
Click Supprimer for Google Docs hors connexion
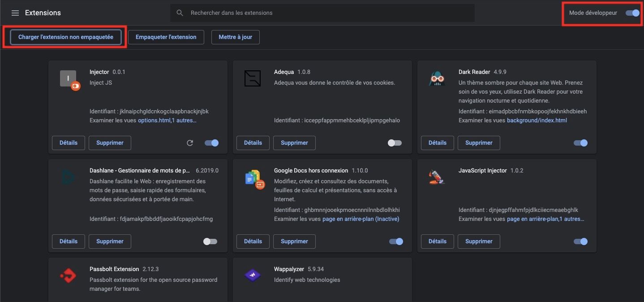coord(294,242)
